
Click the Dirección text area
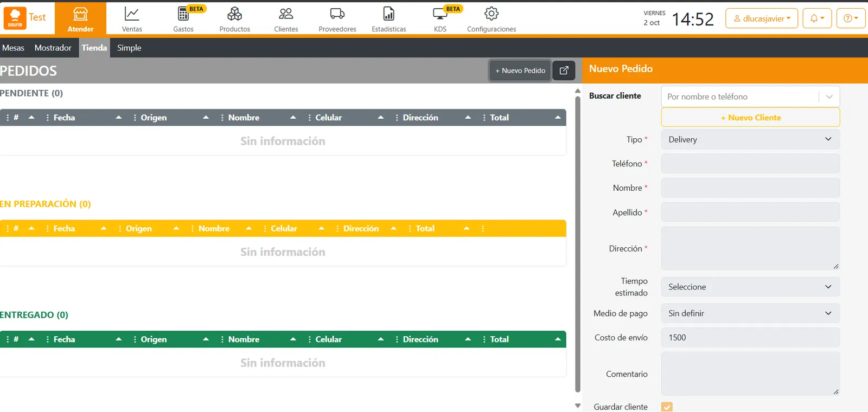(750, 248)
